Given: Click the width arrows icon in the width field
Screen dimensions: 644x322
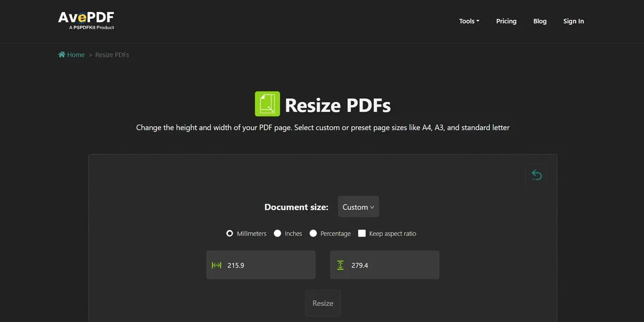Looking at the screenshot, I should click(216, 265).
